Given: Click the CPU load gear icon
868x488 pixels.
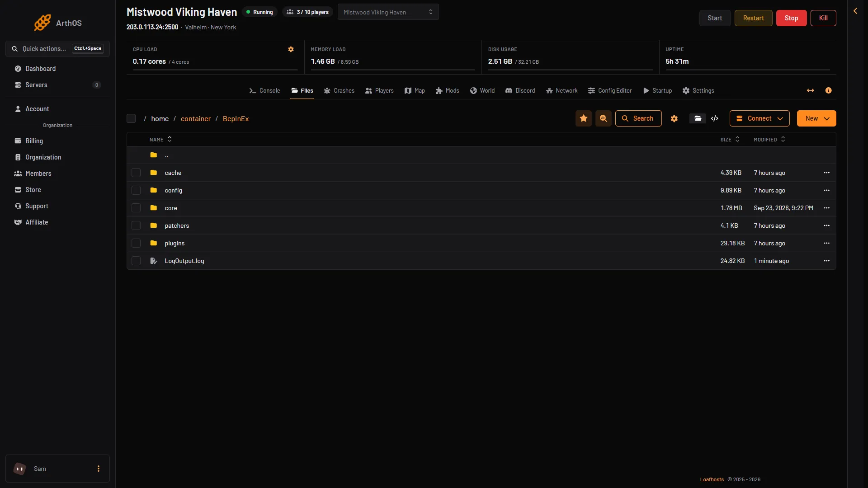Looking at the screenshot, I should tap(291, 49).
